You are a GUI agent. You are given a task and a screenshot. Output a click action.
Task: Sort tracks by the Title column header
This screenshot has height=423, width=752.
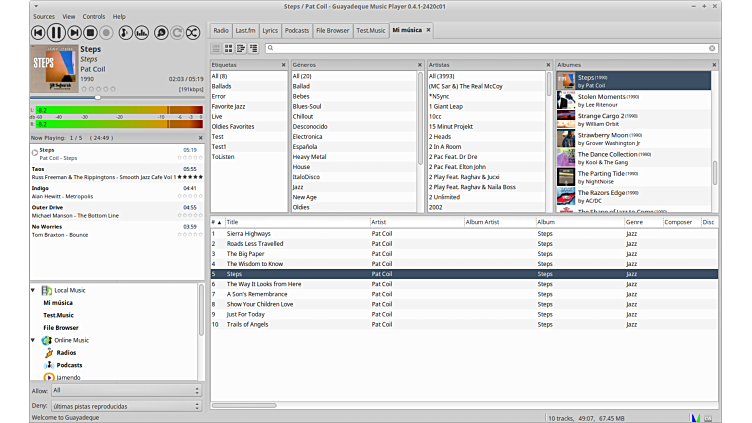click(295, 222)
